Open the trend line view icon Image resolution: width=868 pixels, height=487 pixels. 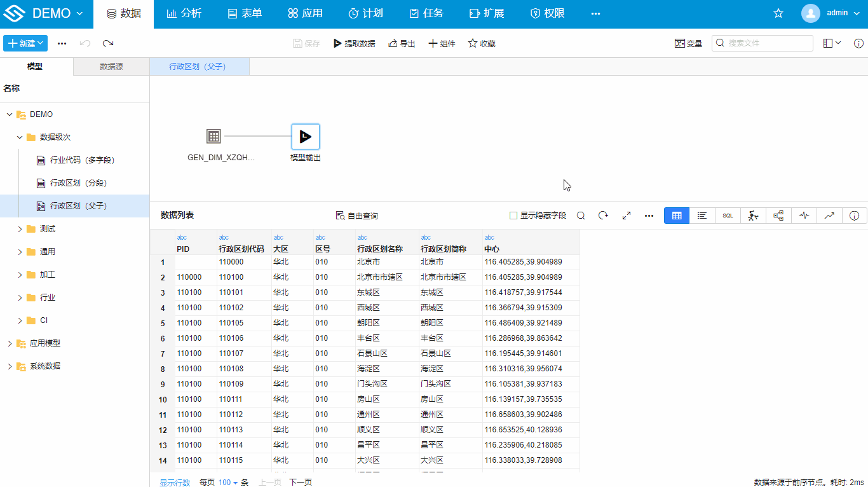pos(829,216)
